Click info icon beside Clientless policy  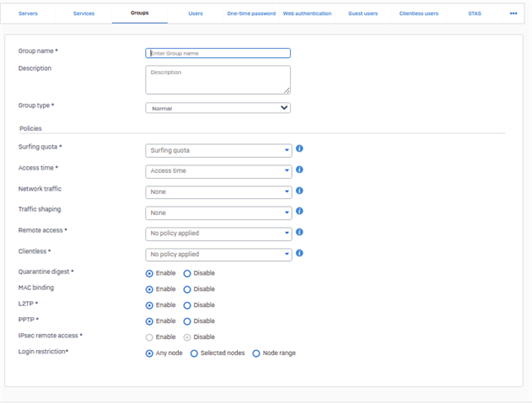(299, 253)
